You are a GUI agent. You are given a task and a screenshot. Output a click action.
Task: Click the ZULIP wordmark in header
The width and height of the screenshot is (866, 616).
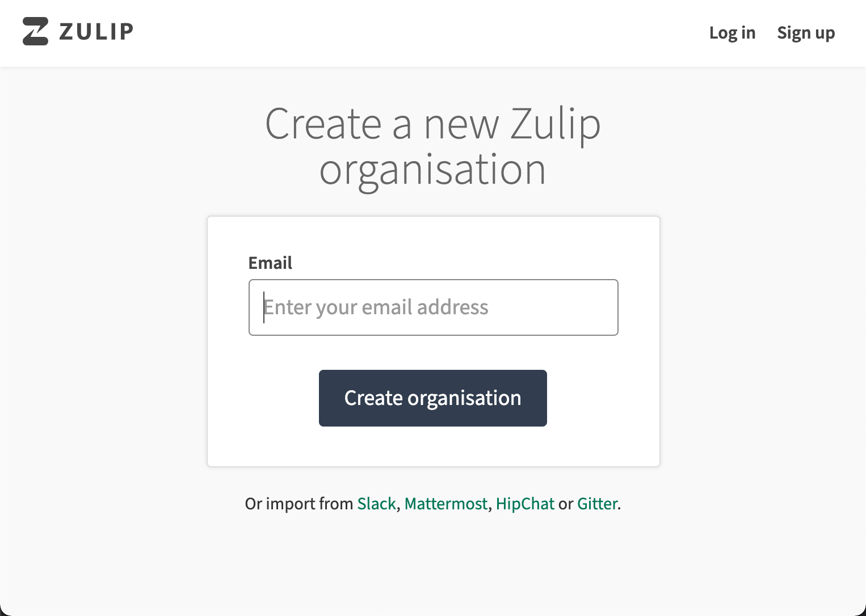(96, 32)
